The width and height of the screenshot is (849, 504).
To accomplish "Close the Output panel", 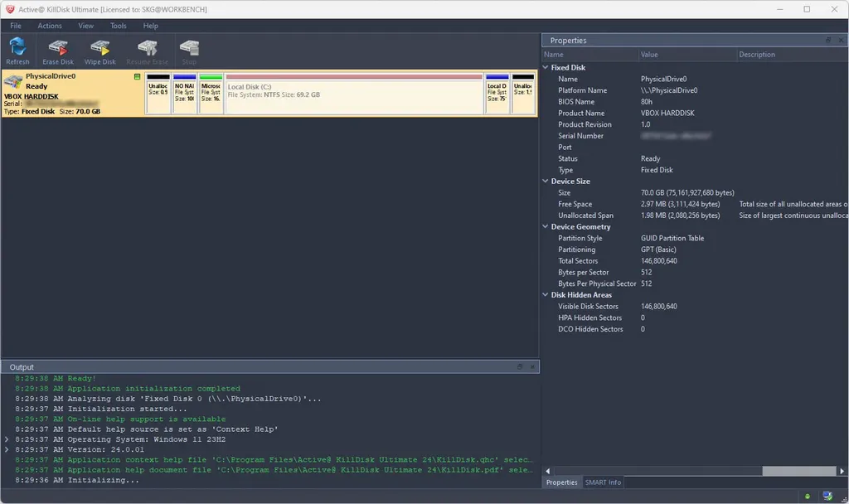I will click(532, 367).
